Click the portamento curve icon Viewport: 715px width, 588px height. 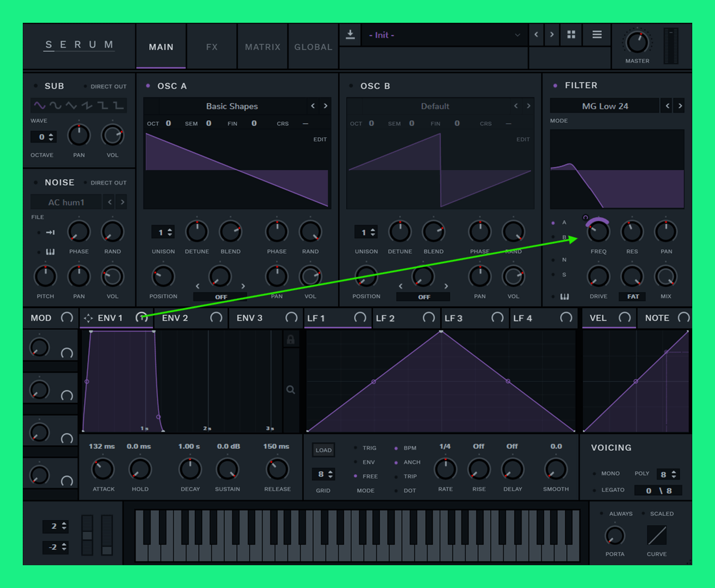click(656, 536)
